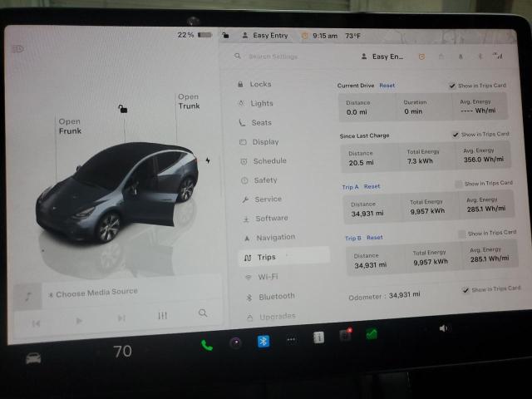Viewport: 532px width, 399px height.
Task: Open the Wi-Fi settings menu
Action: tap(261, 277)
